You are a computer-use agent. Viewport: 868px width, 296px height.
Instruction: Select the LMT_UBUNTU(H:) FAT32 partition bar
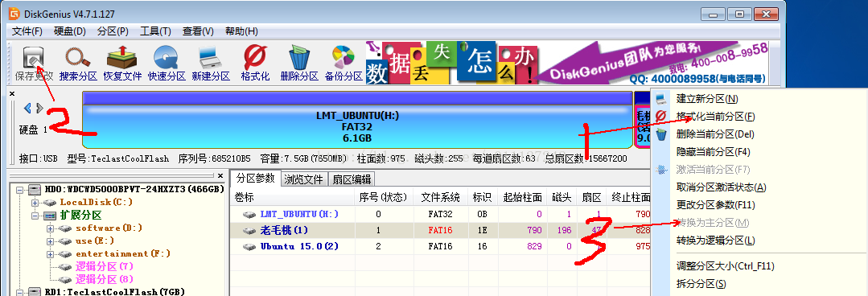[357, 120]
